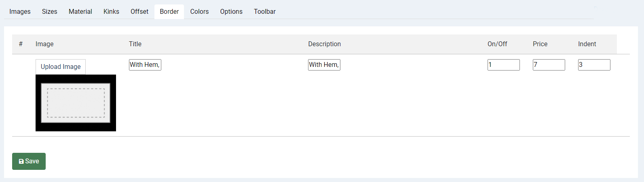Screen dimensions: 644x182
Task: Click the Title column header
Action: 135,44
